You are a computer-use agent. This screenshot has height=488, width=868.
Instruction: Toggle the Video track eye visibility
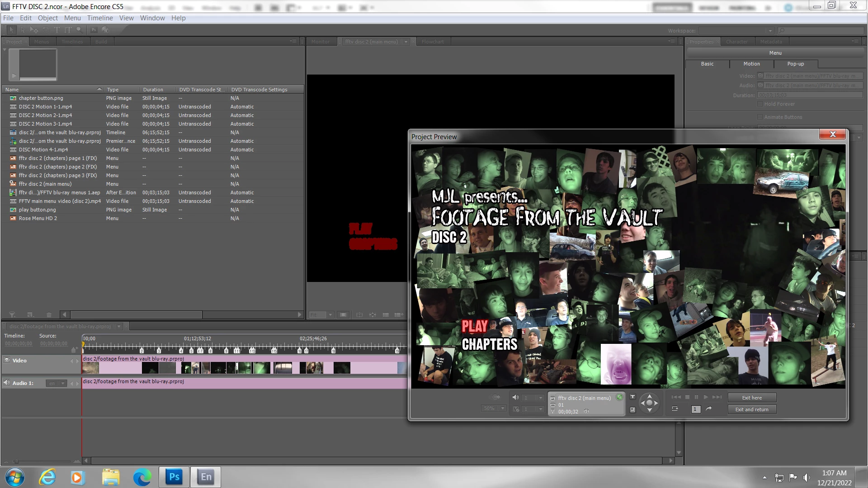click(7, 360)
